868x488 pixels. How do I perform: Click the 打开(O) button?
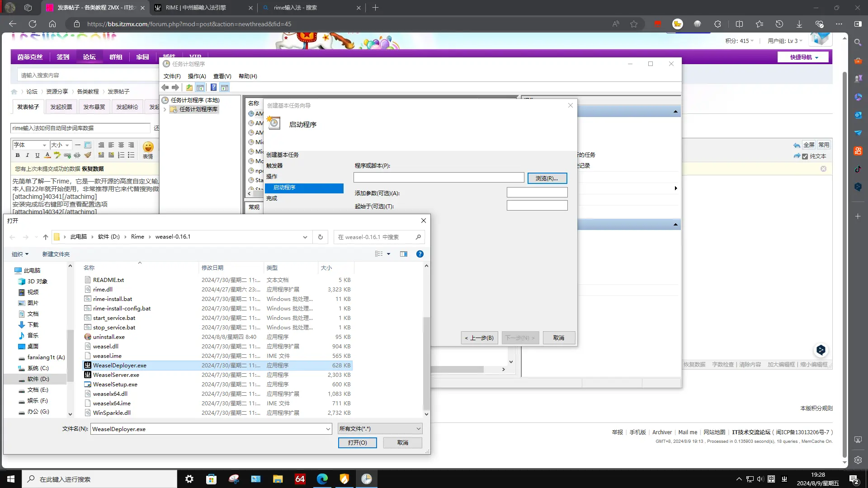357,443
